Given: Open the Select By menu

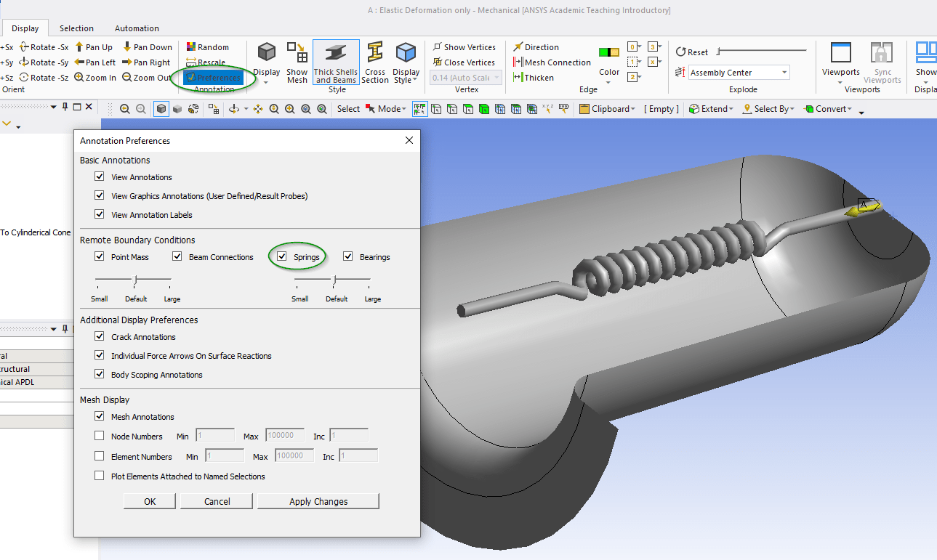Looking at the screenshot, I should [768, 109].
